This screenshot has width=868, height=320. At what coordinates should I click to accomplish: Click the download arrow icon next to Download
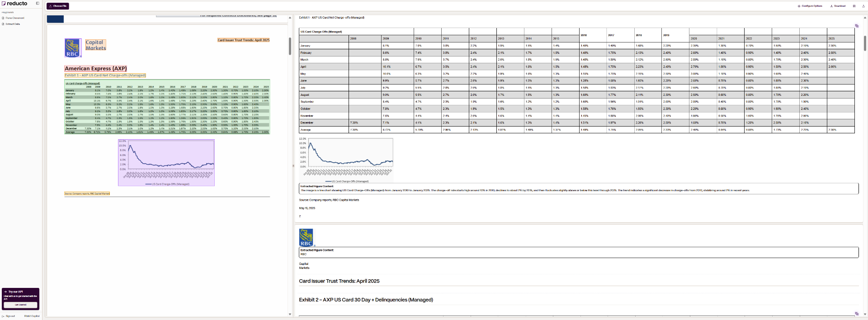tap(831, 6)
